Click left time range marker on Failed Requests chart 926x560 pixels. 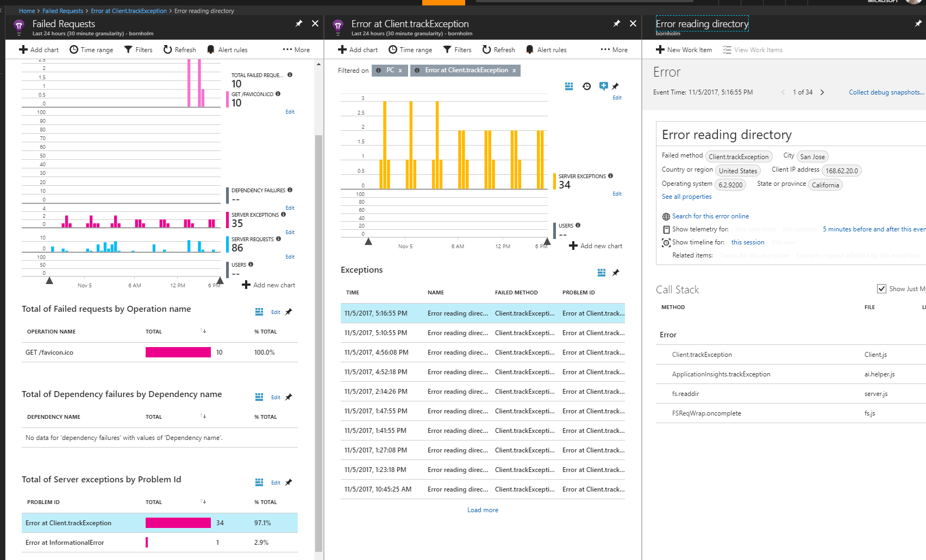click(x=49, y=280)
